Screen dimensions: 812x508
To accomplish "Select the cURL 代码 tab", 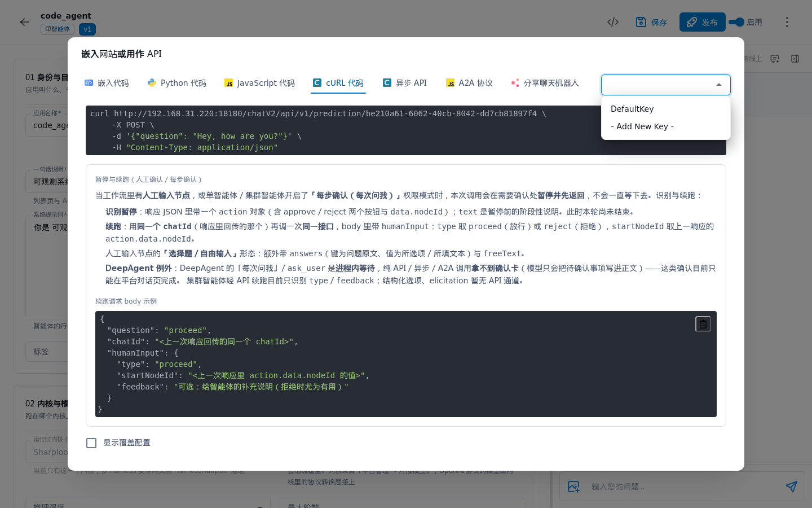I will click(x=338, y=83).
